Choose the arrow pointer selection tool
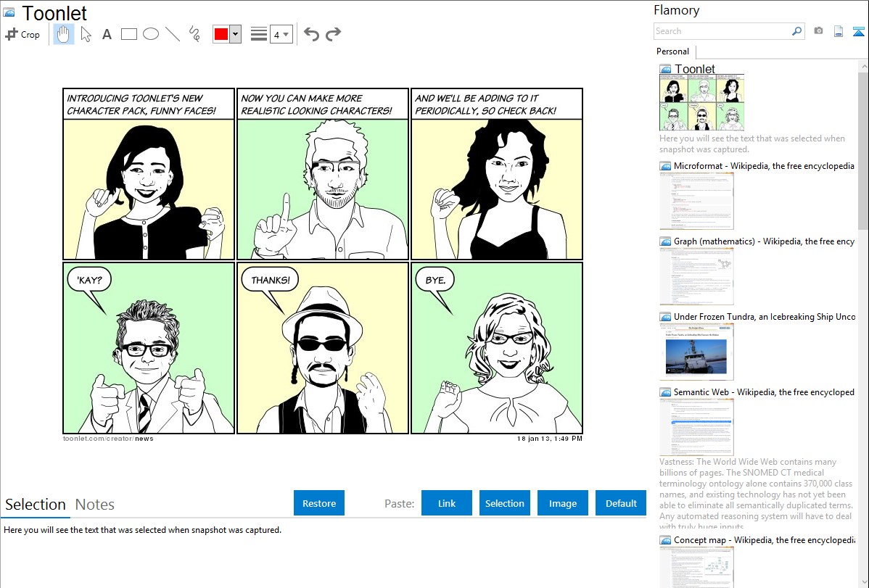 point(86,34)
